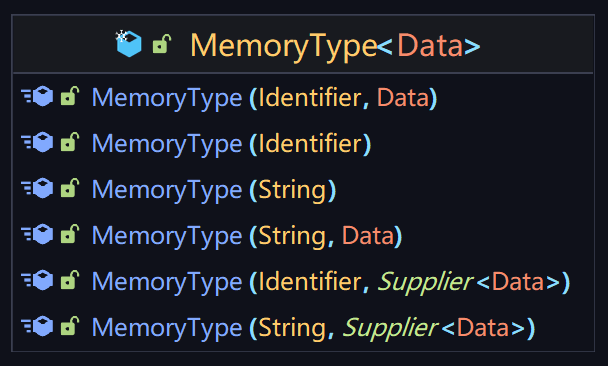
Task: Click the constructor icon for MemoryType(String, Data)
Action: point(37,234)
